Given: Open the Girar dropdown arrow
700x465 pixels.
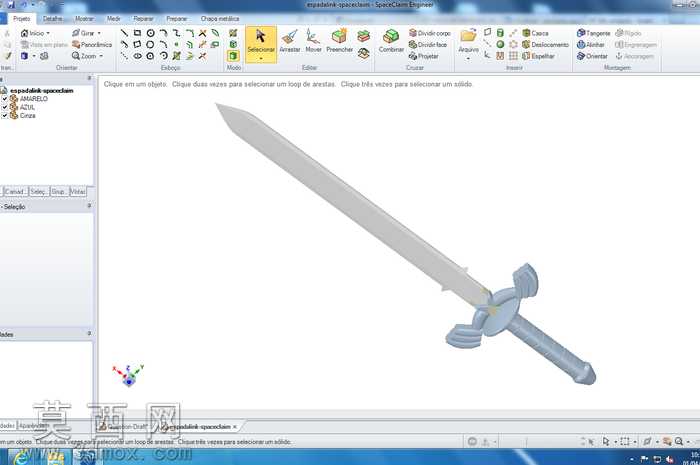Looking at the screenshot, I should [x=99, y=33].
